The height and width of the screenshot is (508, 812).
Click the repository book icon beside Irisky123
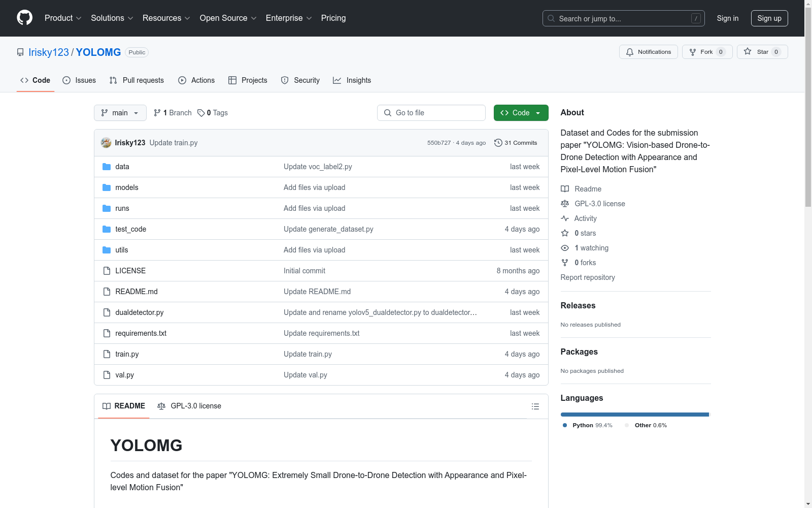(20, 52)
